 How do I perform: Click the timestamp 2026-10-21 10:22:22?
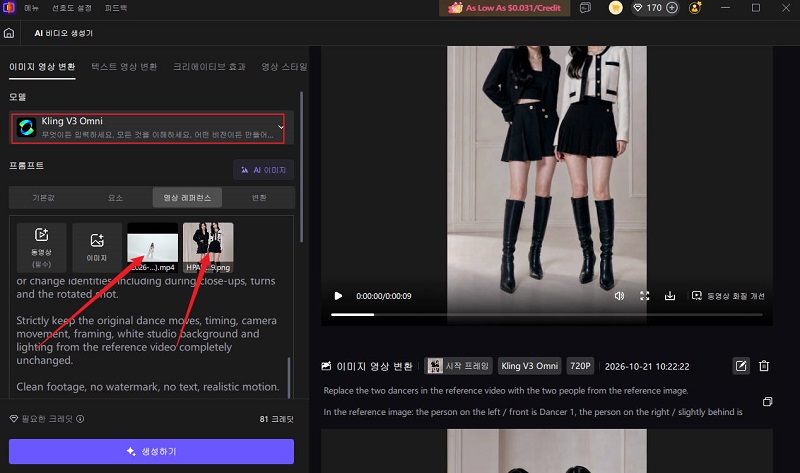tap(647, 366)
